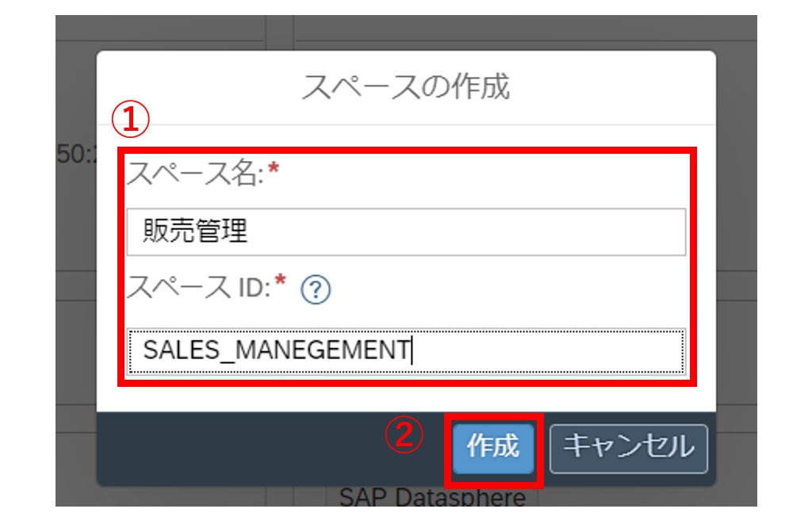
Task: Place cursor after SALES_MANEGEMENT text
Action: [412, 350]
